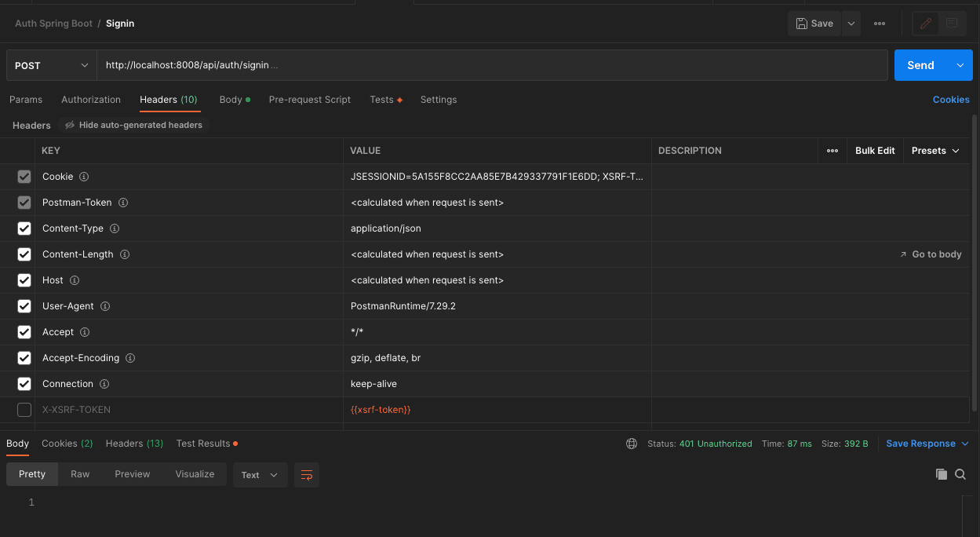The width and height of the screenshot is (980, 537).
Task: Uncheck the Content-Type header
Action: (24, 228)
